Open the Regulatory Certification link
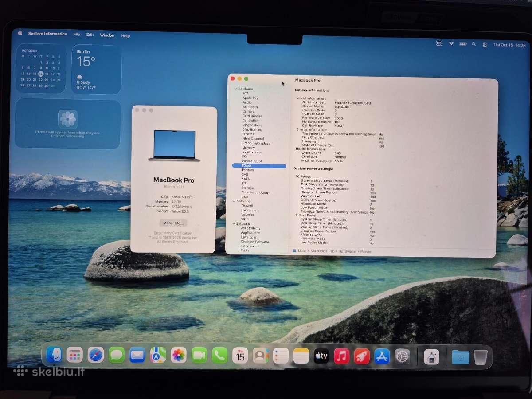The width and height of the screenshot is (532, 399). [173, 233]
